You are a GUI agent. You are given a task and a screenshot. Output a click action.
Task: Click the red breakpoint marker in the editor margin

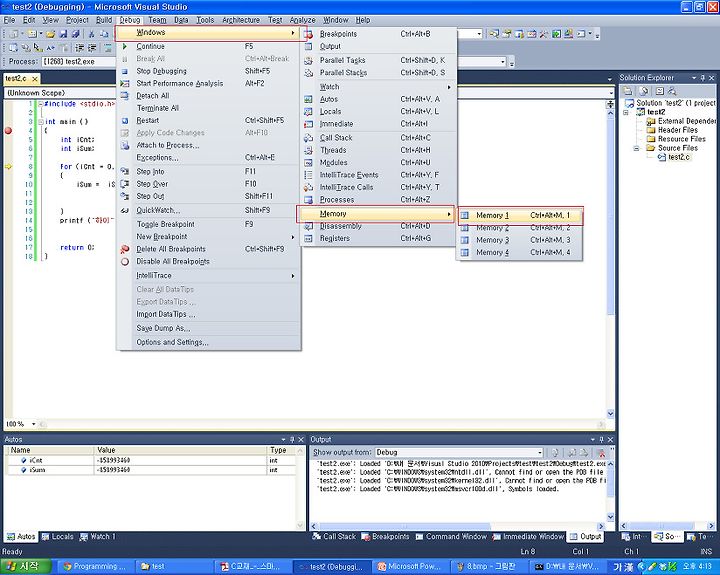click(8, 131)
